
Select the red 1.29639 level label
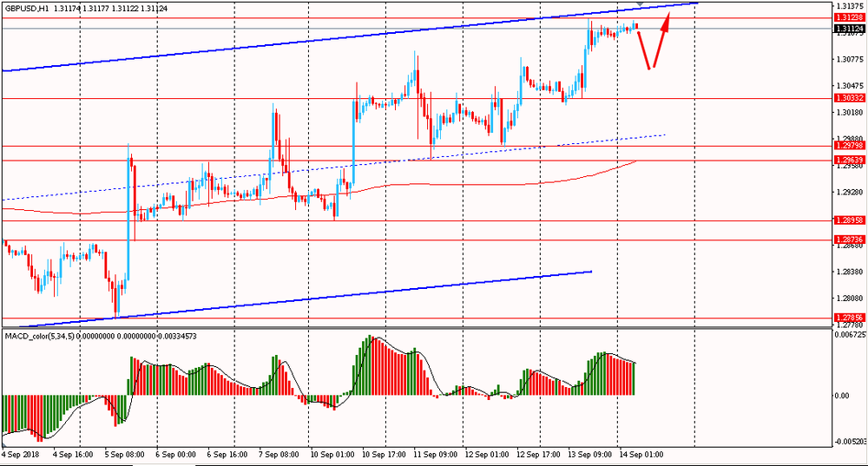(x=850, y=160)
